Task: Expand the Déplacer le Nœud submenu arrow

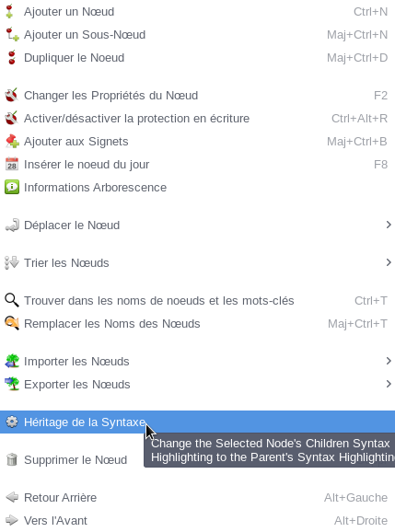Action: pyautogui.click(x=389, y=225)
